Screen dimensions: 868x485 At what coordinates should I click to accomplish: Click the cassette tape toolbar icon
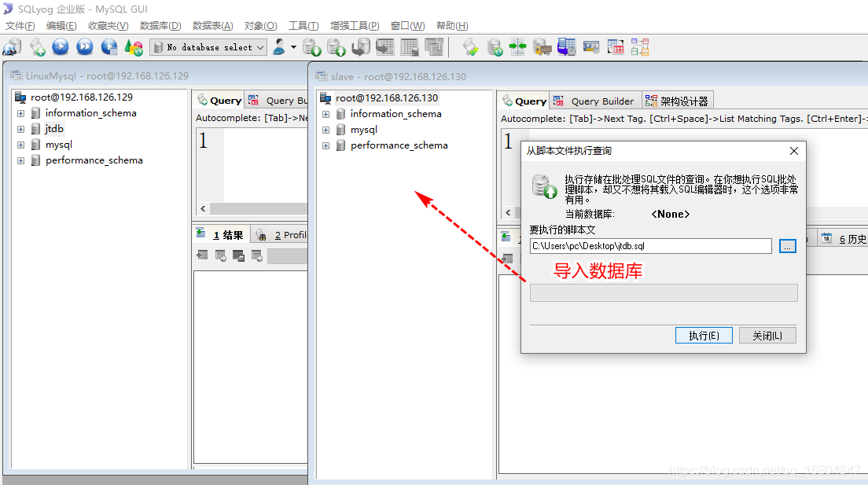tap(590, 47)
